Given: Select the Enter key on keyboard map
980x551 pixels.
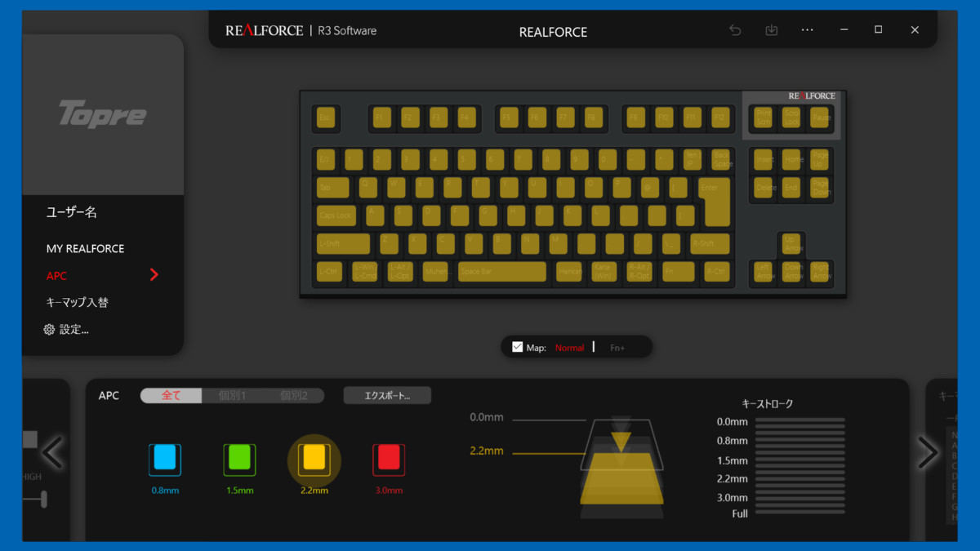Looking at the screenshot, I should click(714, 201).
